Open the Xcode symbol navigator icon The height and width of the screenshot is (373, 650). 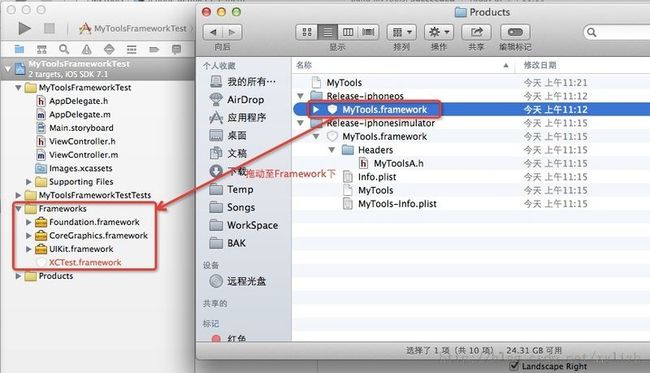point(42,50)
